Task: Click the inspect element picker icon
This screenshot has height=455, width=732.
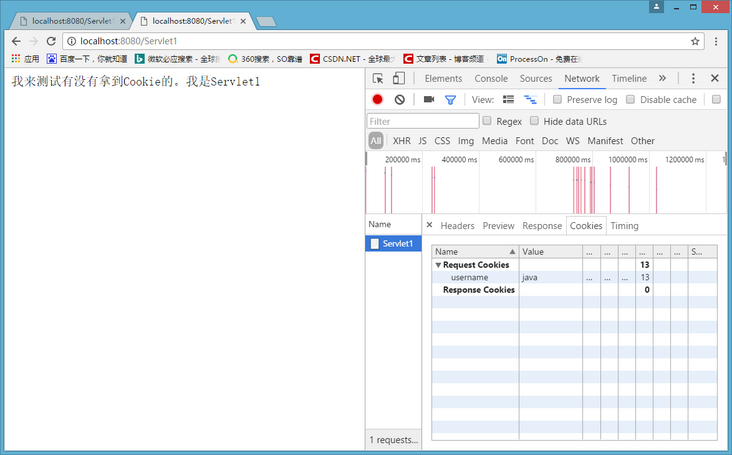Action: coord(379,78)
